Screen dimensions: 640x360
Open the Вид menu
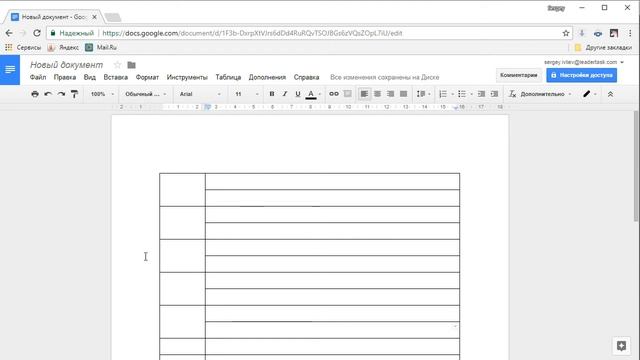[x=90, y=77]
